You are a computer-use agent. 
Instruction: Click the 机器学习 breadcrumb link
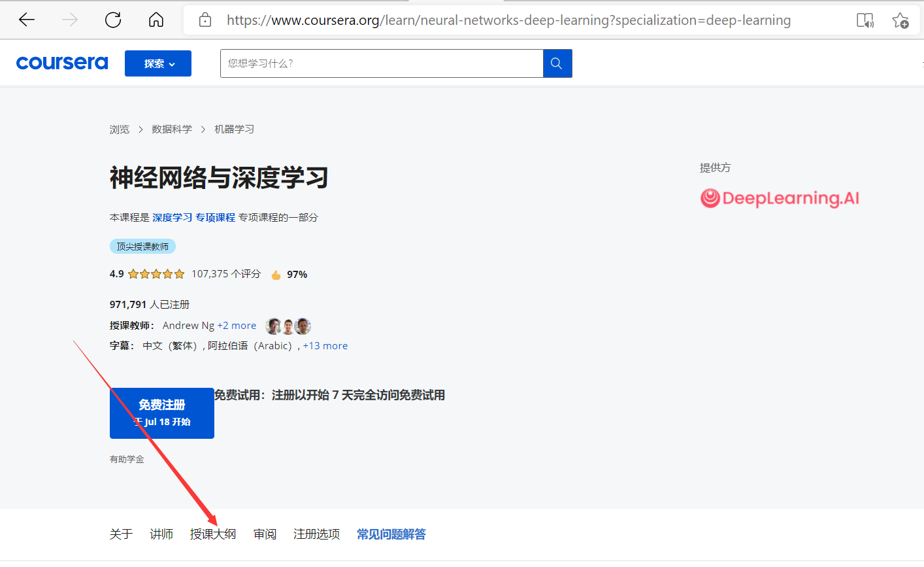[x=235, y=129]
